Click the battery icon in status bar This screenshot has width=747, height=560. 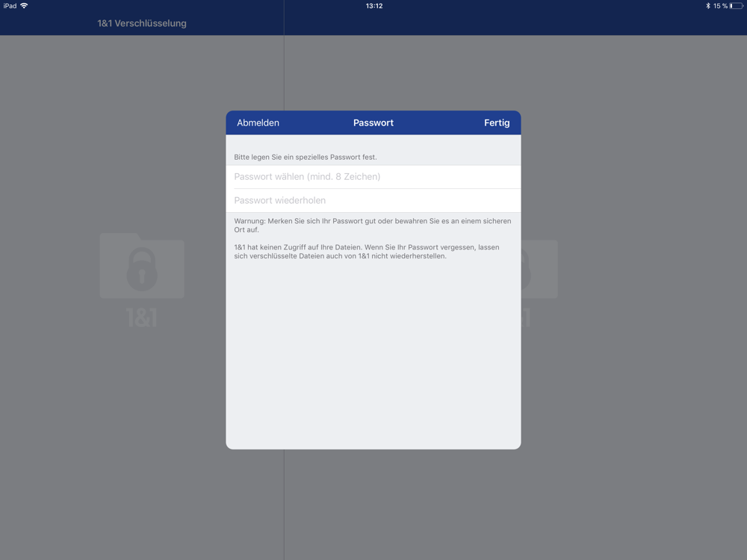point(737,6)
